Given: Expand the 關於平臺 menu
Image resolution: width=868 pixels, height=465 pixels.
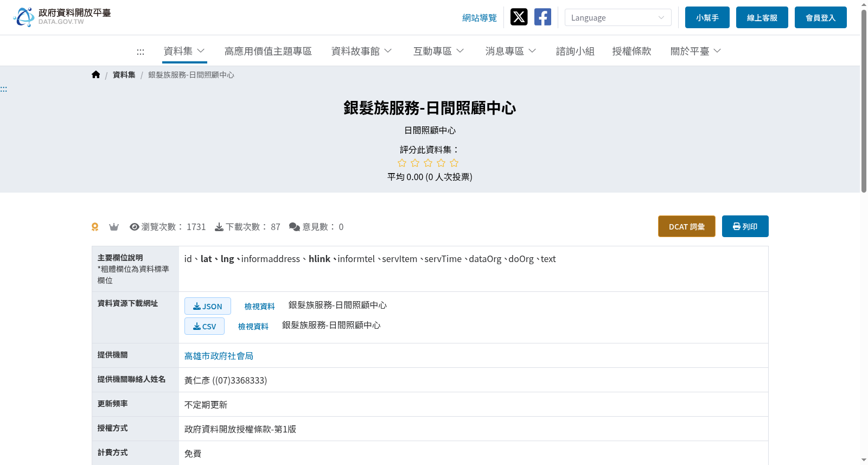Looking at the screenshot, I should pos(696,51).
